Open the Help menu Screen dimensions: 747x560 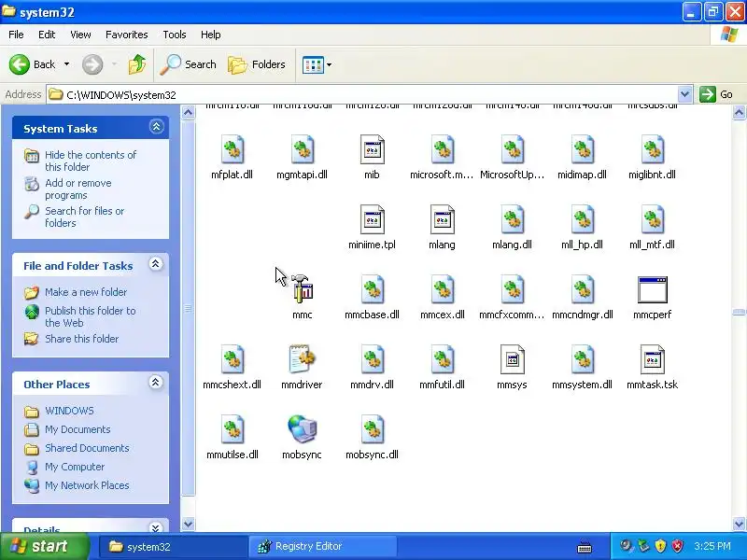(x=211, y=35)
